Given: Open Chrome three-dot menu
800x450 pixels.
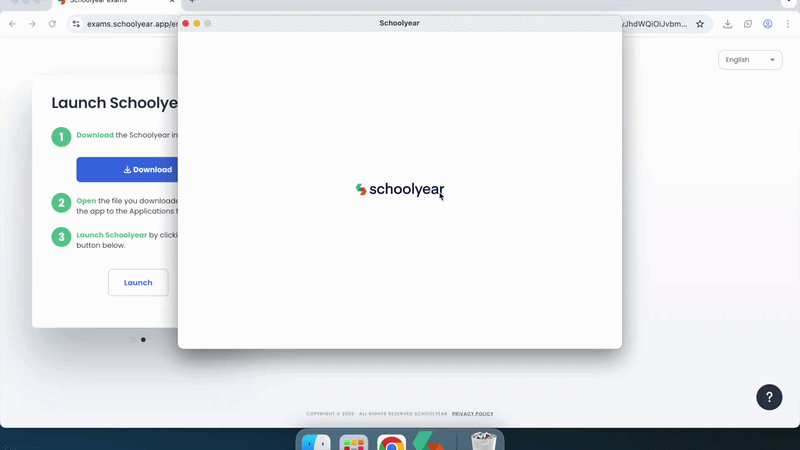Looking at the screenshot, I should click(x=788, y=24).
